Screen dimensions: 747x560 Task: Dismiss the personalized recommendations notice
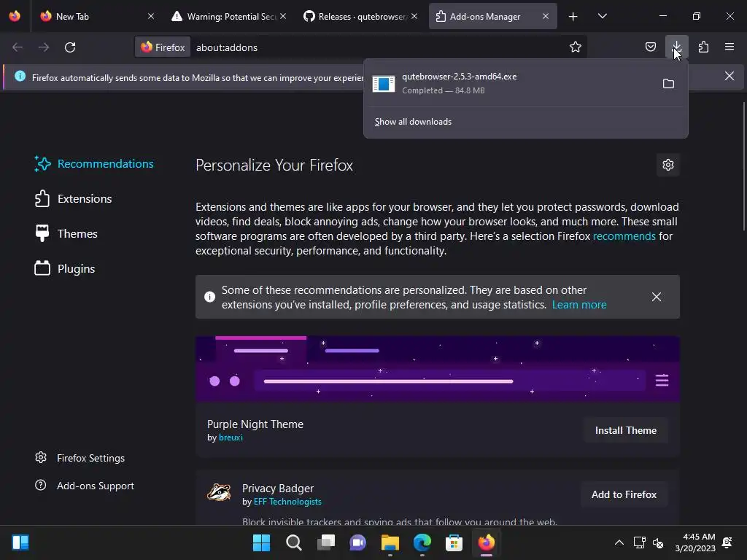(x=657, y=297)
